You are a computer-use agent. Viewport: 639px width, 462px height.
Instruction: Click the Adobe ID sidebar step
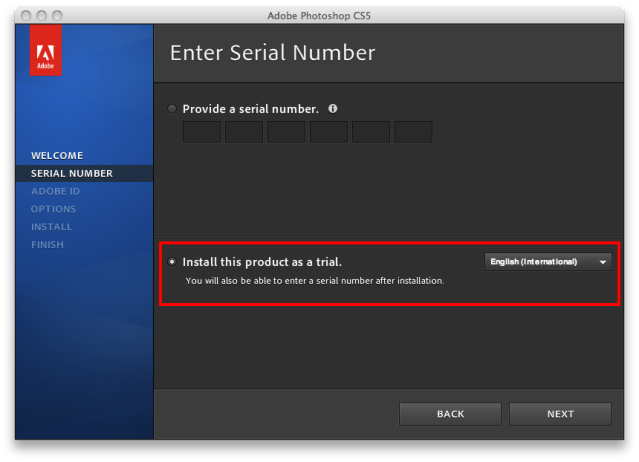[x=55, y=191]
